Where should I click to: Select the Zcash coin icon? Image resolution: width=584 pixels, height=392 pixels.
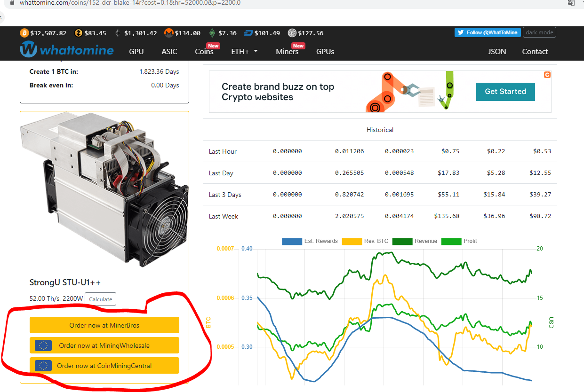point(78,33)
